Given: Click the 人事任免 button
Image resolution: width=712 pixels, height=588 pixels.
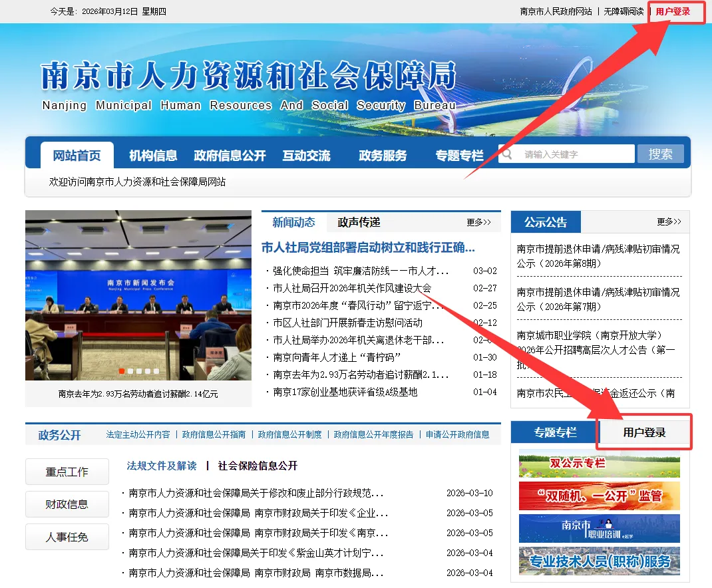Looking at the screenshot, I should (67, 537).
